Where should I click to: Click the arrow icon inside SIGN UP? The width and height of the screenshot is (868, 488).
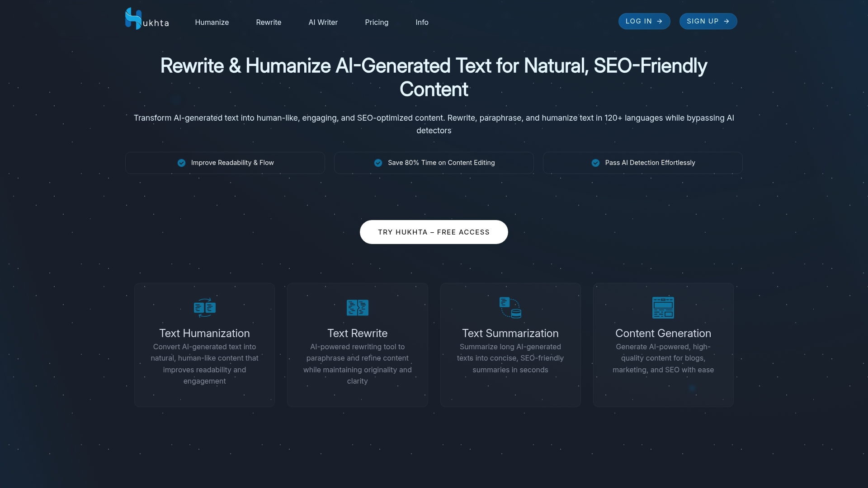pyautogui.click(x=726, y=21)
